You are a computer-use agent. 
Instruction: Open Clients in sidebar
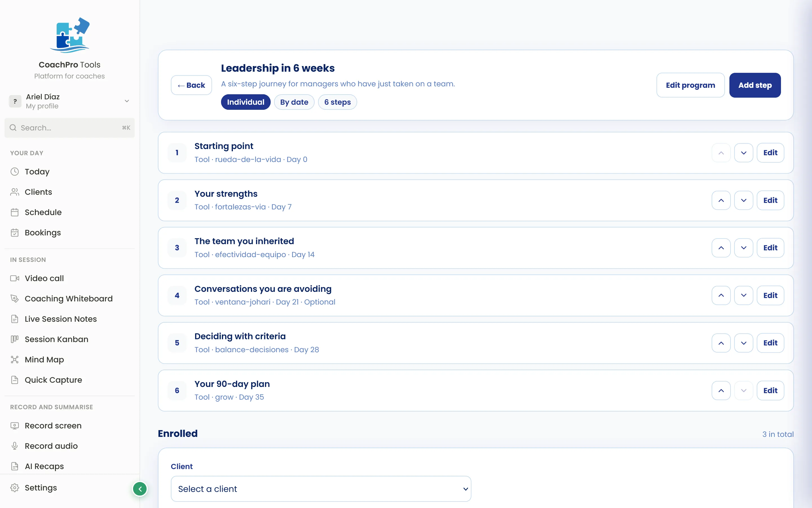[38, 192]
